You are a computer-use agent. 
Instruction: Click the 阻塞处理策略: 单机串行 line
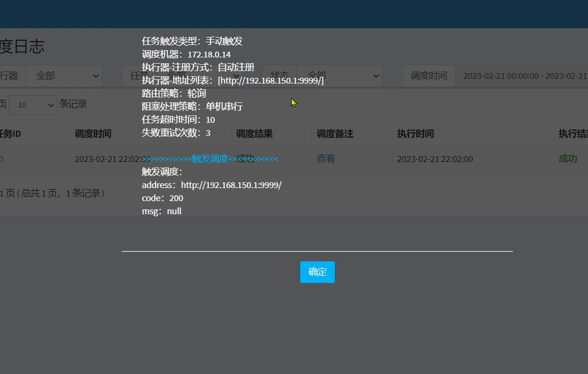[192, 106]
